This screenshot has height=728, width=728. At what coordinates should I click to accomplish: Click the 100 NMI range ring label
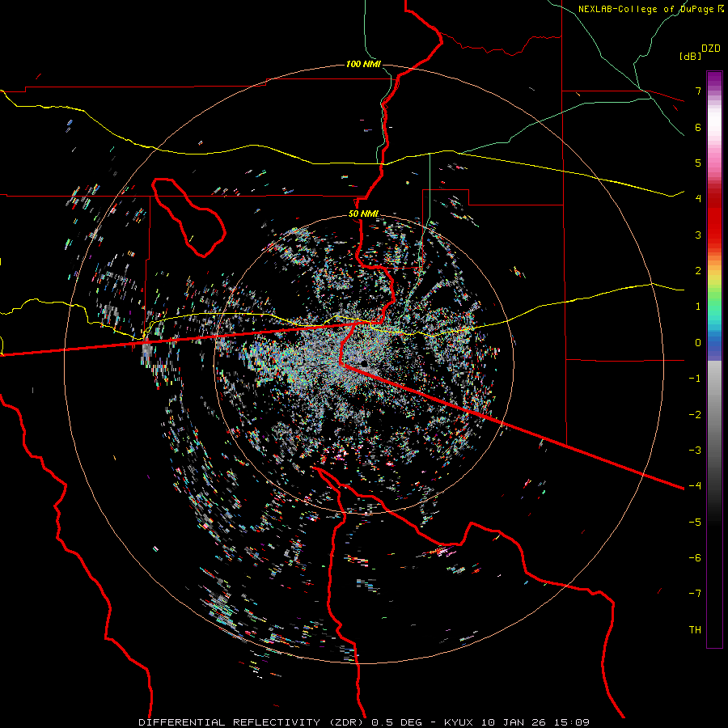click(363, 64)
